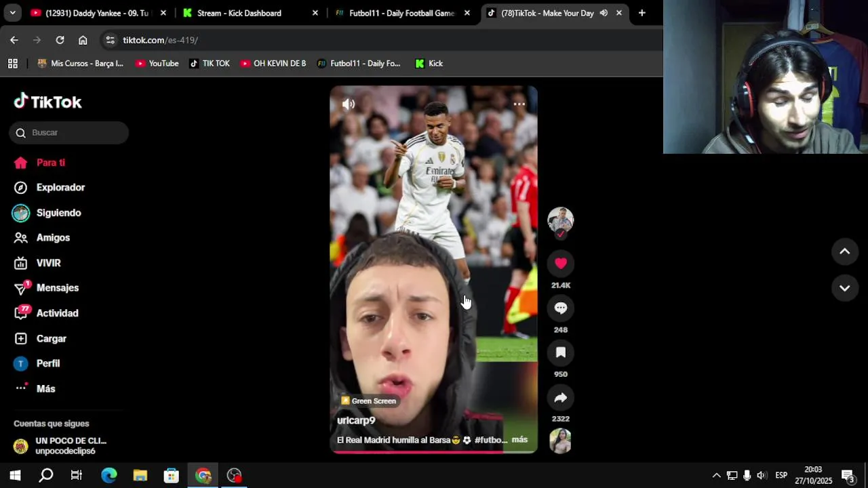
Task: Open Perfil in sidebar
Action: (x=37, y=364)
